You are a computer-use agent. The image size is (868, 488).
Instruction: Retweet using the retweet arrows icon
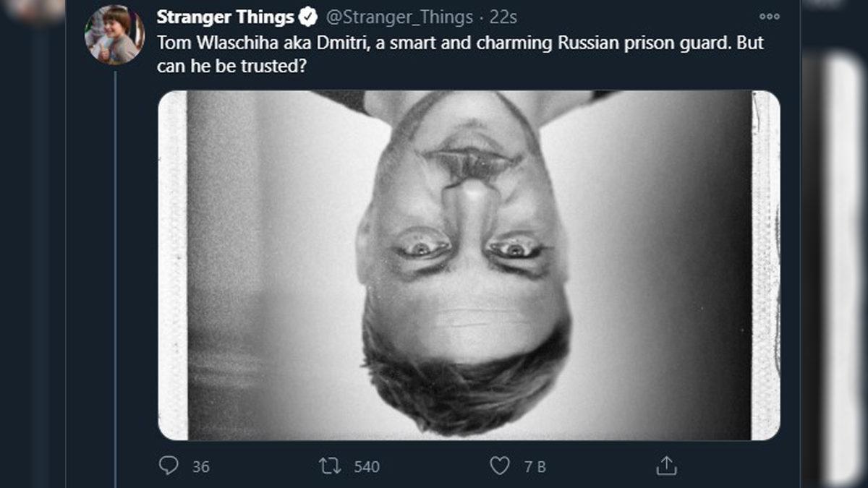click(x=330, y=466)
